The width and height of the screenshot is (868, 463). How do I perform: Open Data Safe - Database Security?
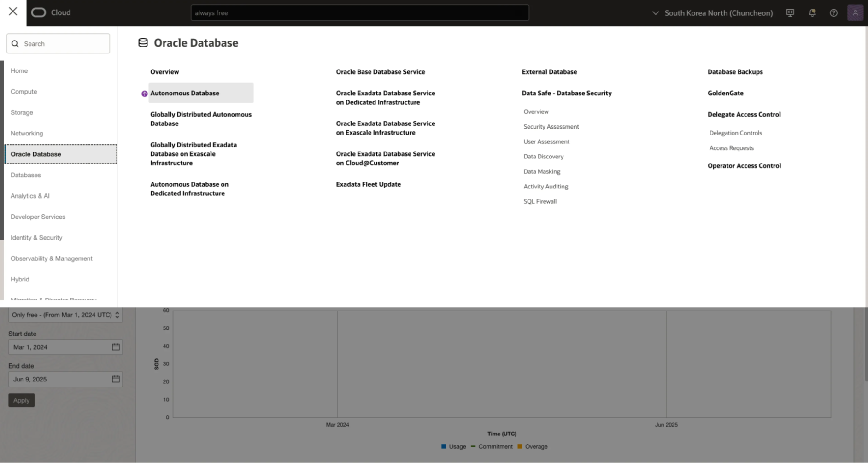(x=567, y=93)
